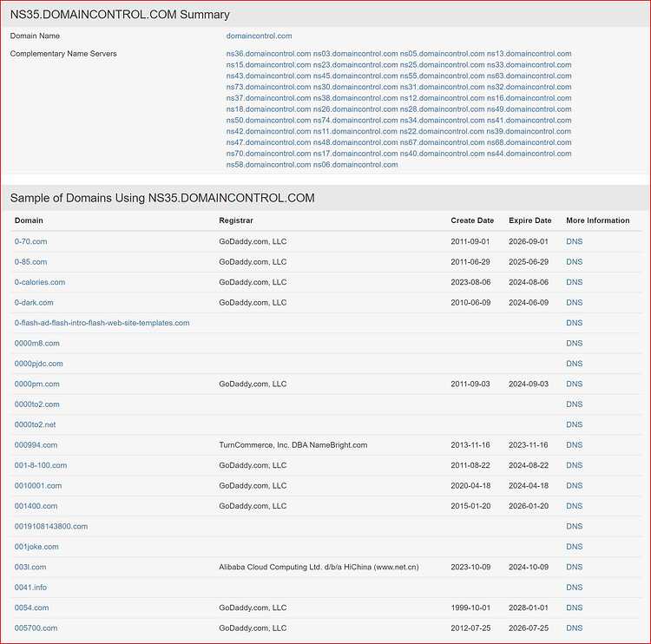Screen dimensions: 651x644
Task: Open the 0000m8.com domain link
Action: tap(37, 344)
